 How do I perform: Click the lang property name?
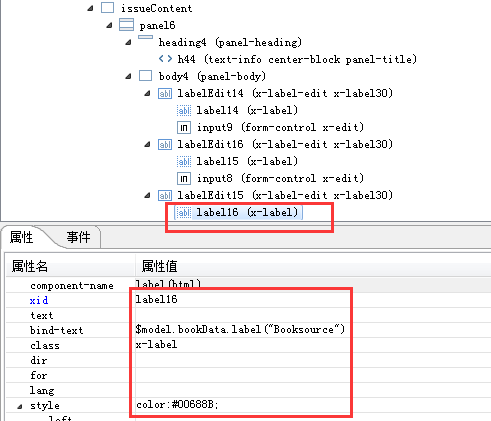[42, 390]
